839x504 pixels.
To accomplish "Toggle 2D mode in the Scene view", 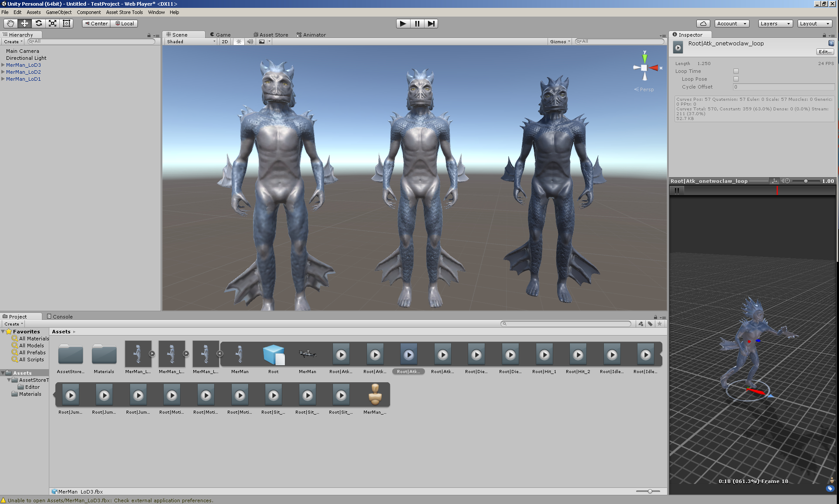I will pyautogui.click(x=224, y=41).
